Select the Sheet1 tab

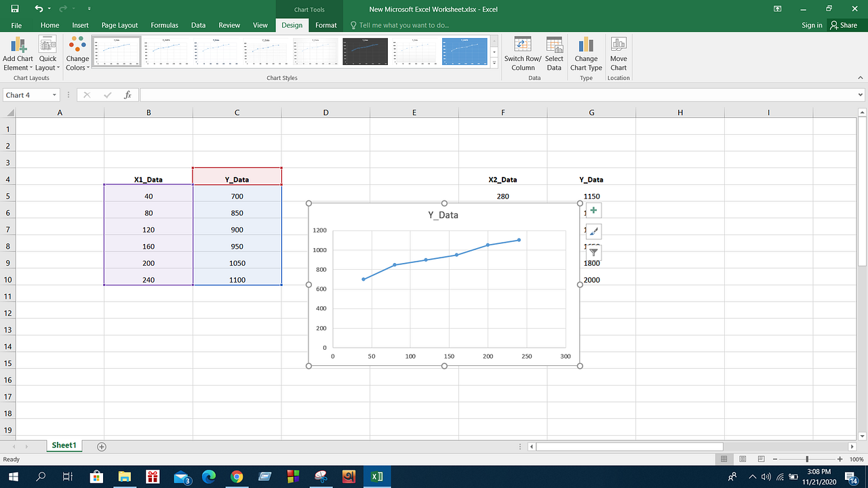[x=64, y=445]
